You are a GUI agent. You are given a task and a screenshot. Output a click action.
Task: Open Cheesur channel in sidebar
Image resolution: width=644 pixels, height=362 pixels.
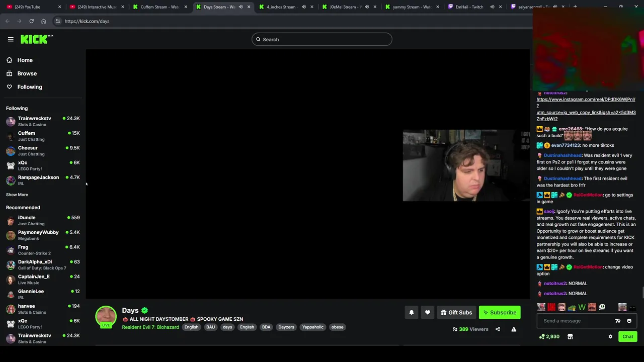click(43, 150)
